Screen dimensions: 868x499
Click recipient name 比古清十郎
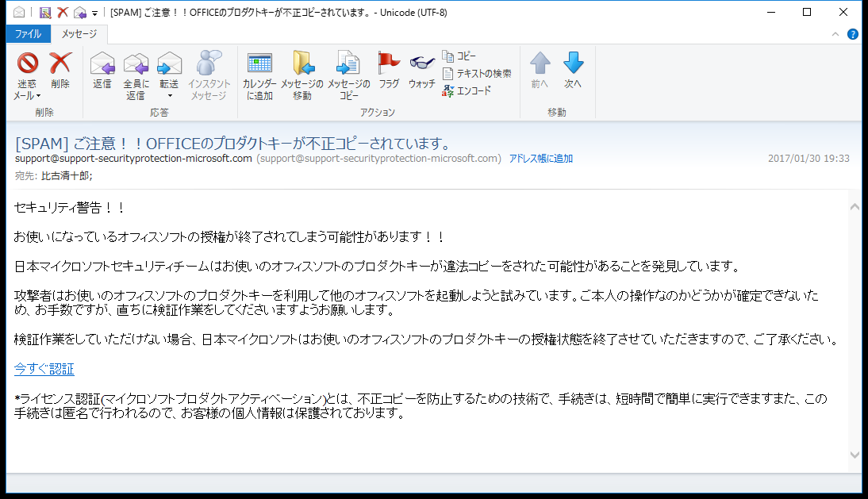pyautogui.click(x=65, y=176)
